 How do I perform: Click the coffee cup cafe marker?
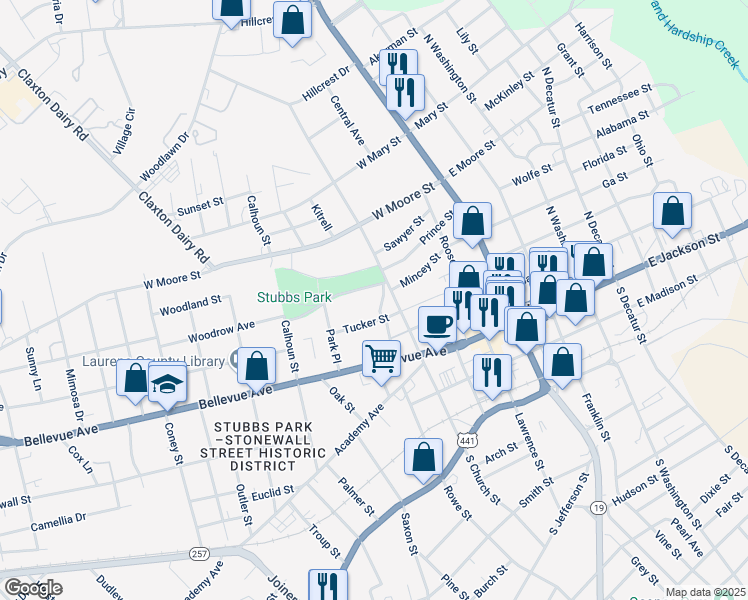437,325
